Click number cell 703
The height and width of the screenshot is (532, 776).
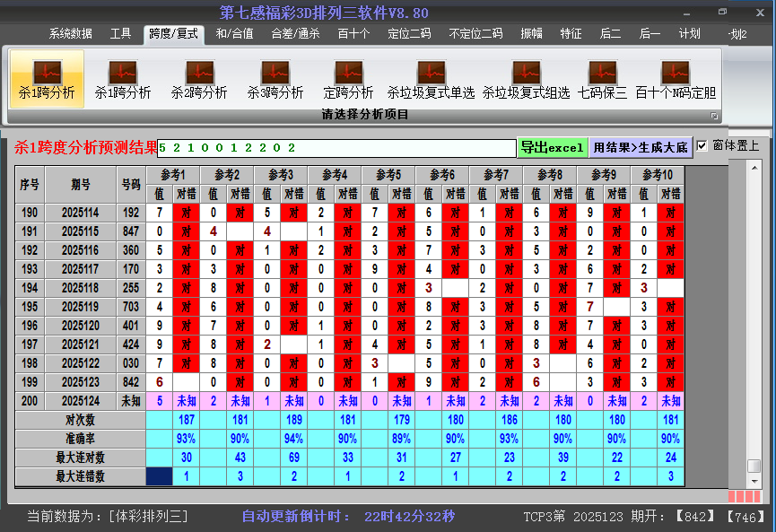[x=131, y=307]
